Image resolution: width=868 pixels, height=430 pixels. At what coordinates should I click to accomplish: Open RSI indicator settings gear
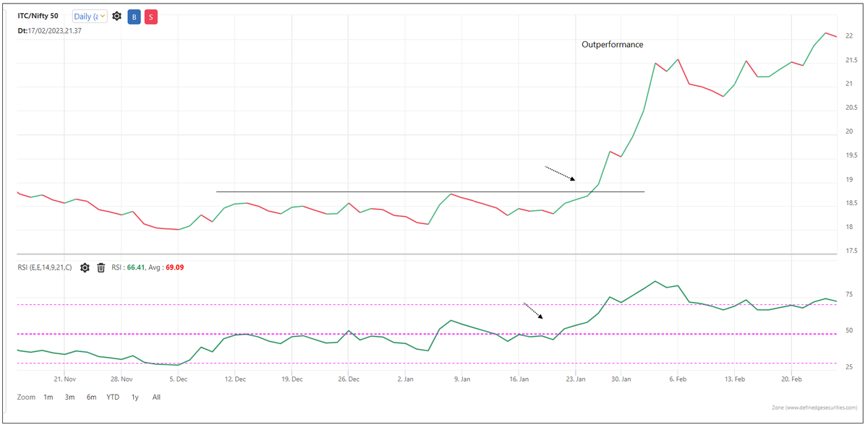tap(85, 267)
